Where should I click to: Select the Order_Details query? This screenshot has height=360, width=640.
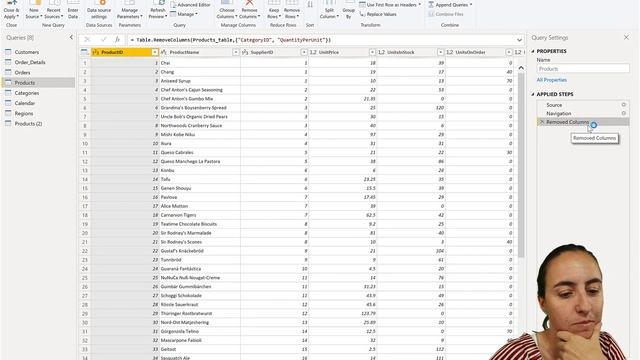pos(30,62)
